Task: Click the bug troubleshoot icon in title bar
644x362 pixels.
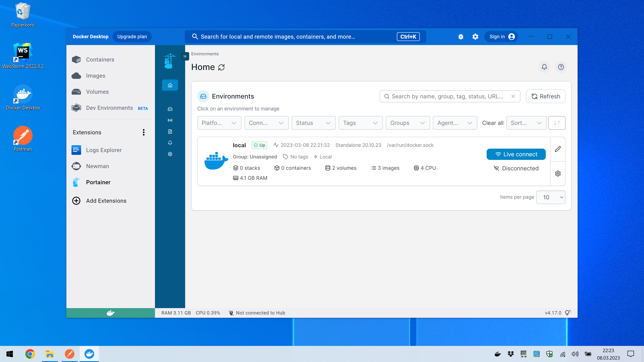Action: pyautogui.click(x=461, y=37)
